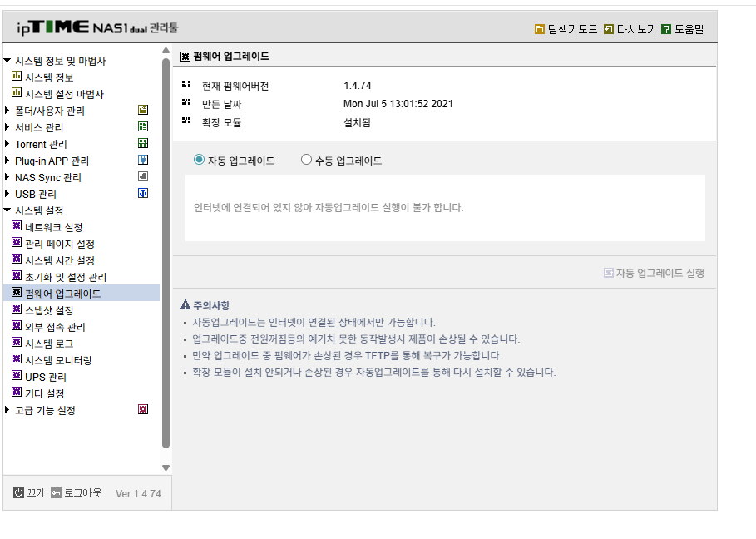Click the 폴더/사용자 관리 folder icon on right
756x539 pixels.
(143, 110)
